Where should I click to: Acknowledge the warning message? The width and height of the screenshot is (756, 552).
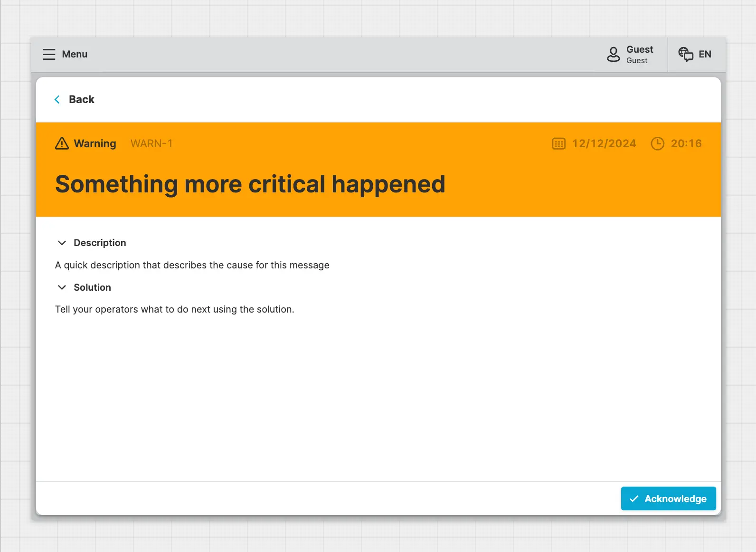tap(668, 499)
